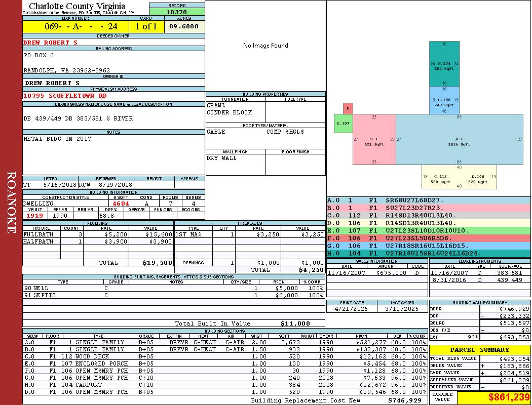Click the red HSQFT value 4604

pyautogui.click(x=121, y=204)
